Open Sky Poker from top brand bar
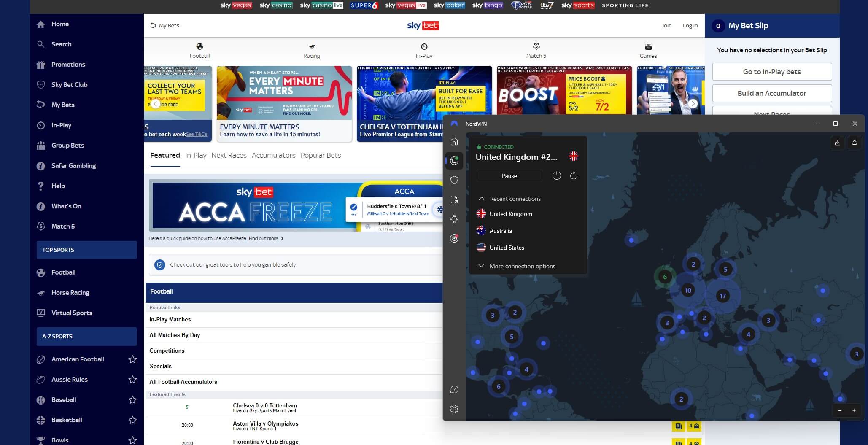Screen dimensions: 868x445 coord(449,5)
